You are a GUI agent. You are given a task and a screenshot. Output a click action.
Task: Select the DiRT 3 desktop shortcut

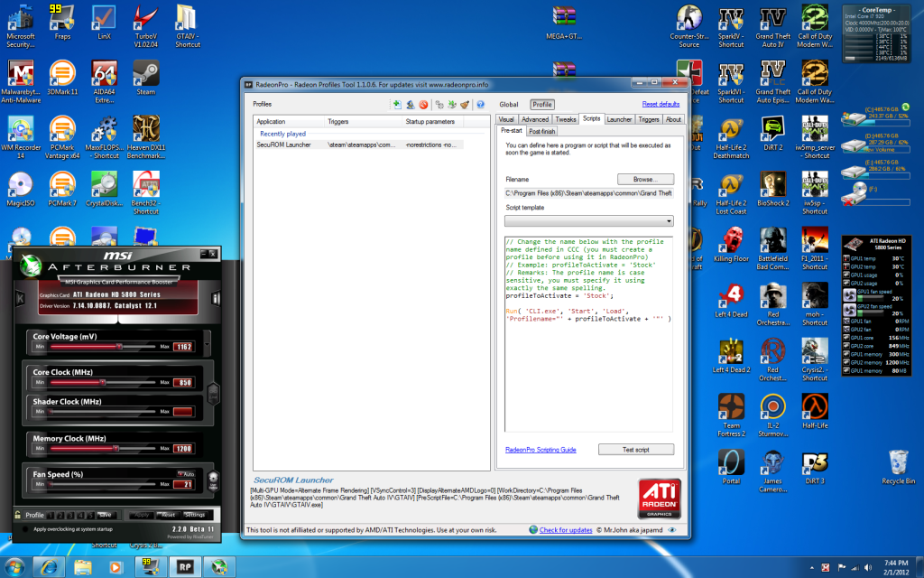pos(815,467)
